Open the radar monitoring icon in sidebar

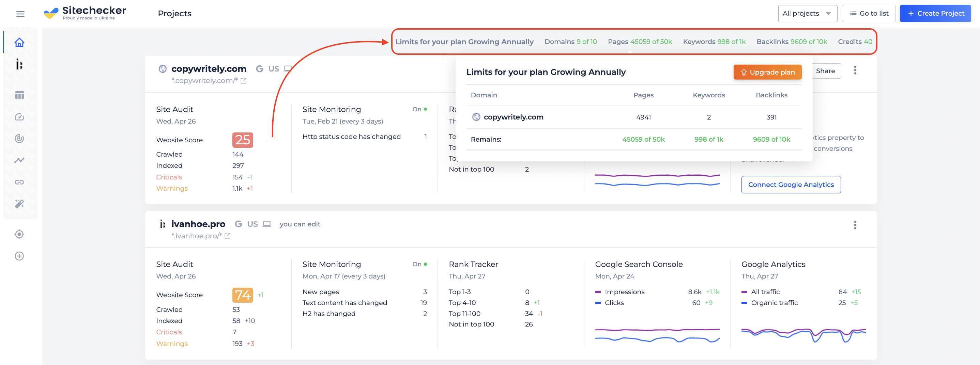tap(19, 139)
